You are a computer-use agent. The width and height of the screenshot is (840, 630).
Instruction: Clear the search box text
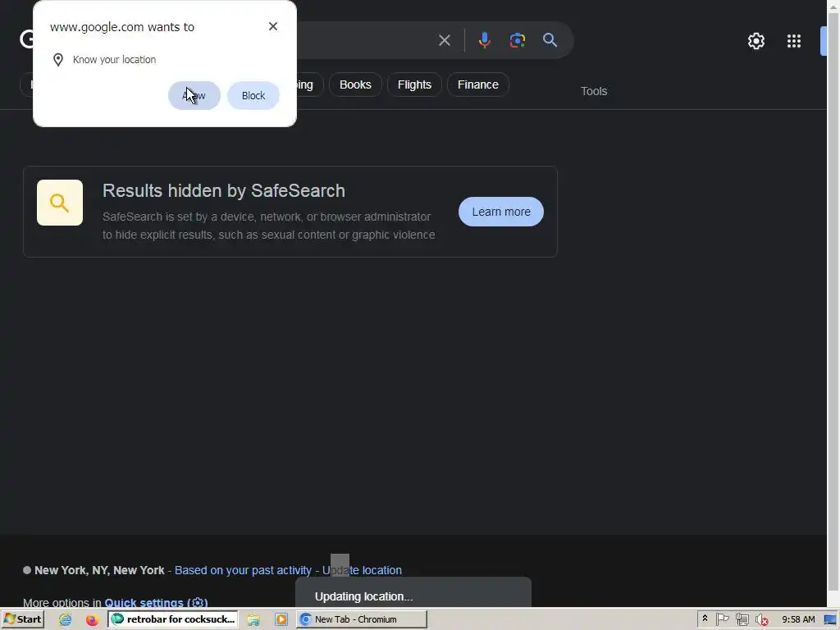pos(444,40)
